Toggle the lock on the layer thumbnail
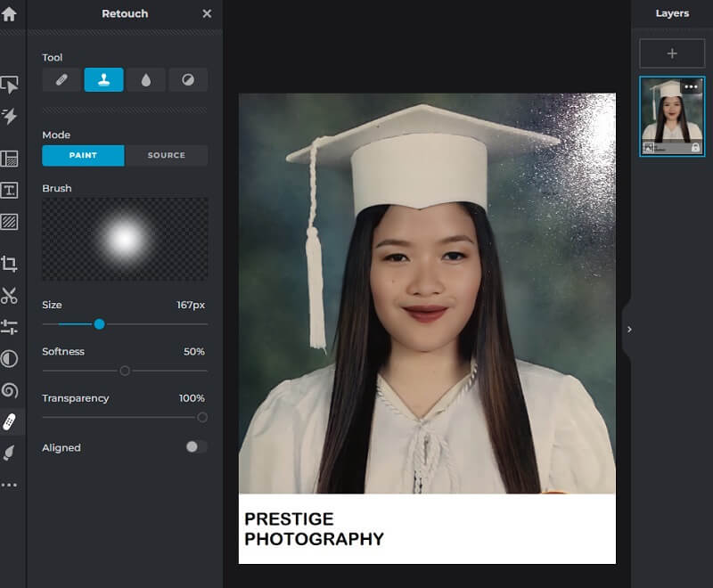This screenshot has width=713, height=588. coord(695,147)
